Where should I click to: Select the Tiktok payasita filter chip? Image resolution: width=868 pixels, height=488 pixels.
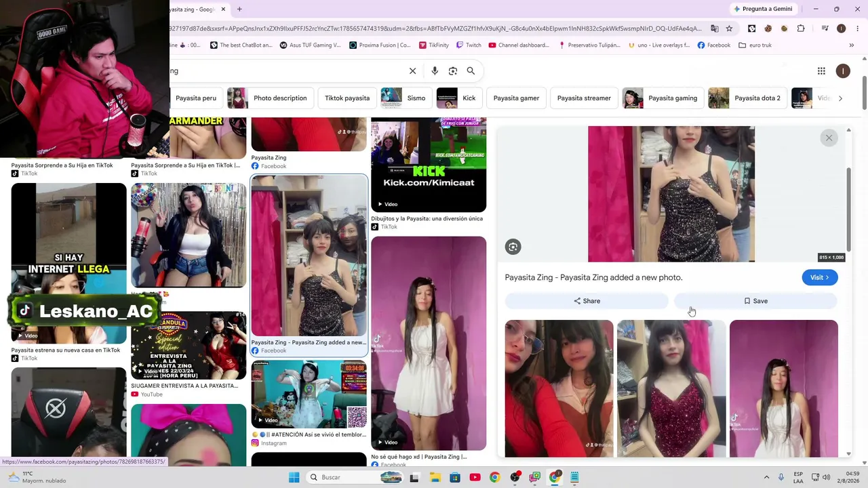[347, 98]
